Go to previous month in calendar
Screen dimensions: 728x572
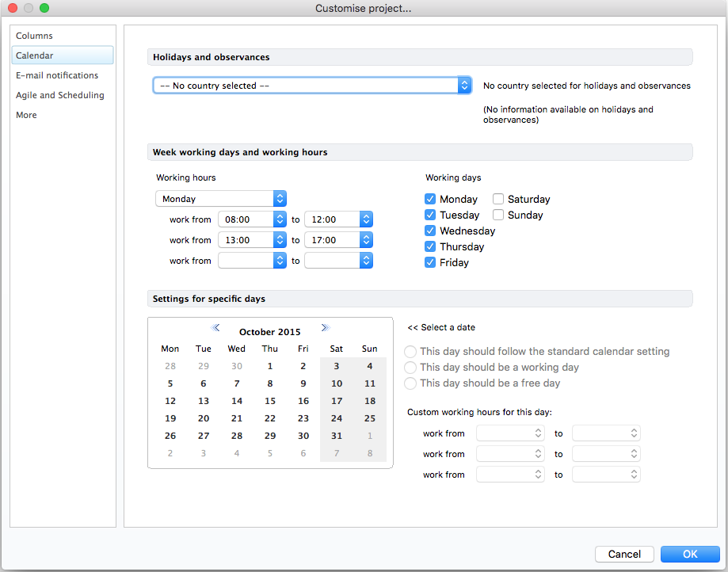click(215, 327)
